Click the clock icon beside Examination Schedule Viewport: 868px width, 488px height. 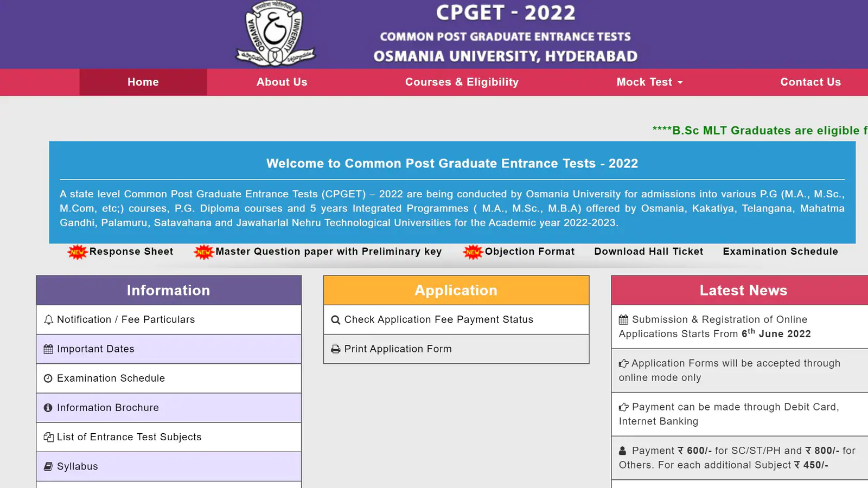48,378
